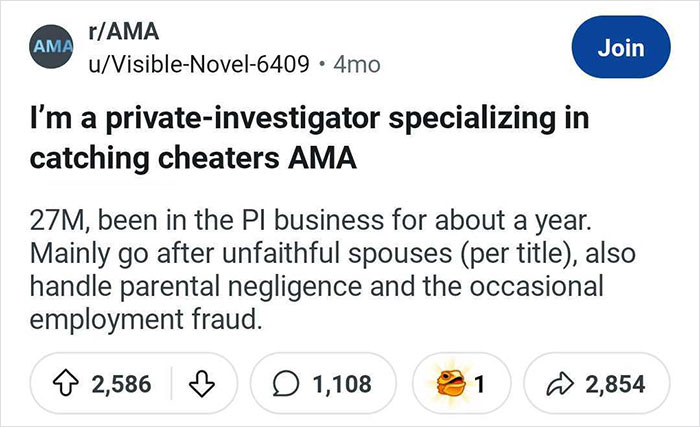700x427 pixels.
Task: Click the award count of 1
Action: pos(483,383)
